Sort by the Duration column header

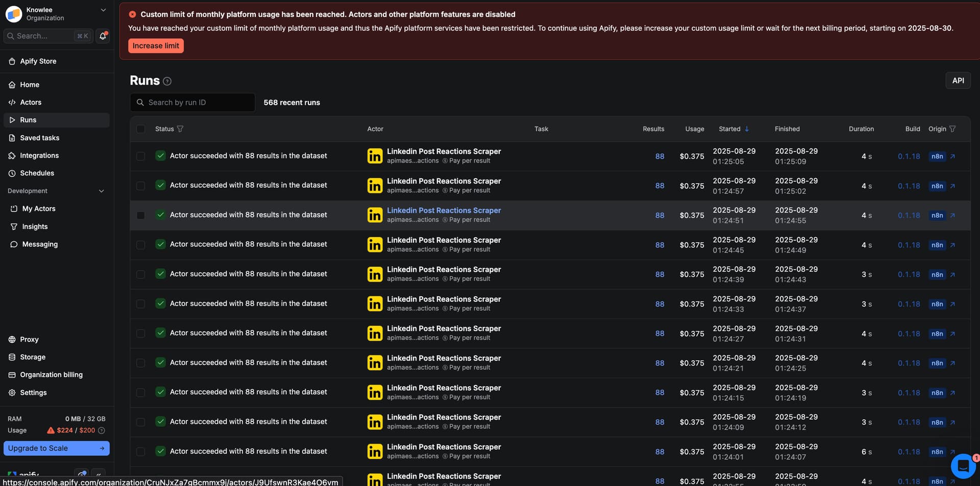(x=861, y=129)
